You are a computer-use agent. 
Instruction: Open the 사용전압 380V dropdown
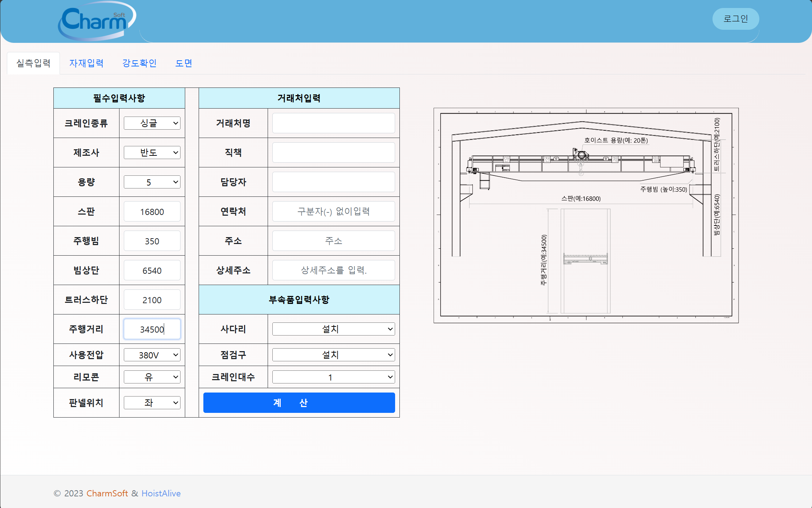152,355
